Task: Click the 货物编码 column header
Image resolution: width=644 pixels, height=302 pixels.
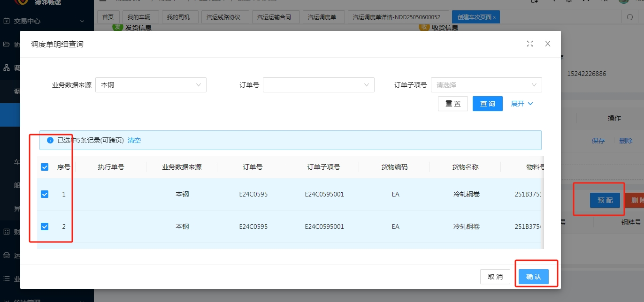Action: pyautogui.click(x=395, y=167)
